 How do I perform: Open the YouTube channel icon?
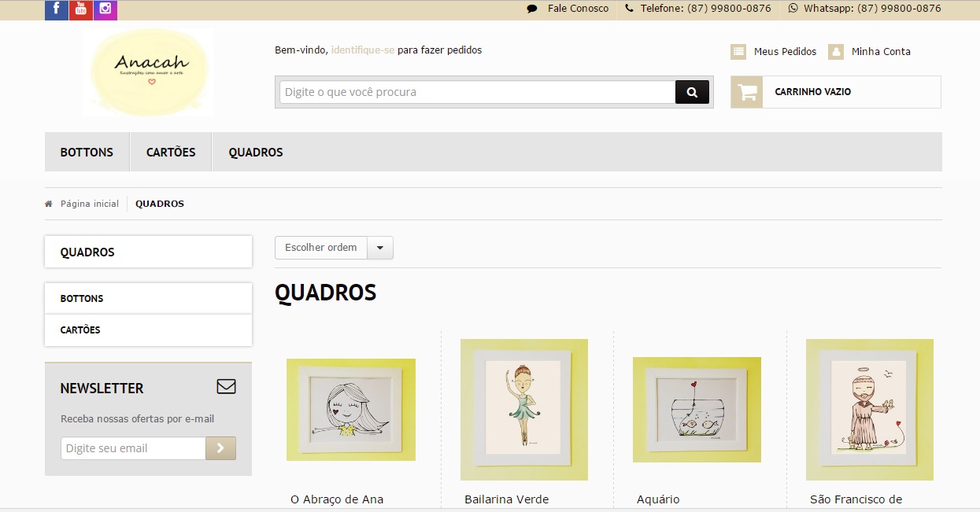81,9
